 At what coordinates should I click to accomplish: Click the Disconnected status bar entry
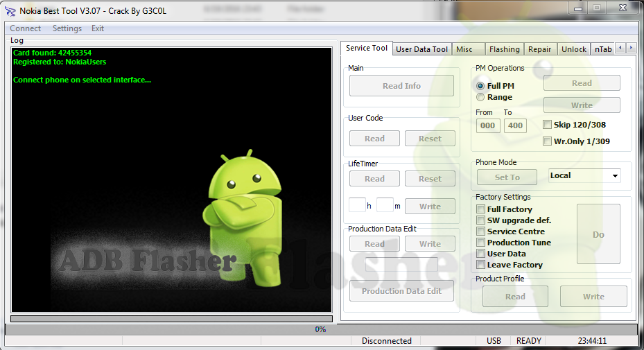pos(387,341)
